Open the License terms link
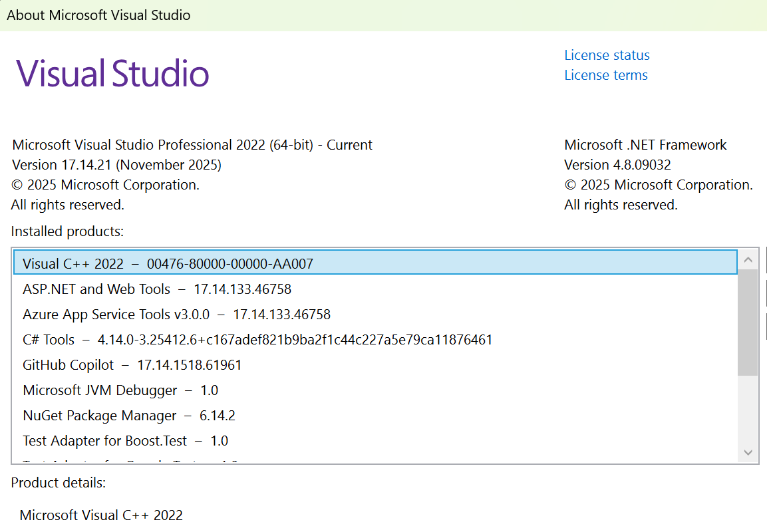The height and width of the screenshot is (532, 767). 605,75
